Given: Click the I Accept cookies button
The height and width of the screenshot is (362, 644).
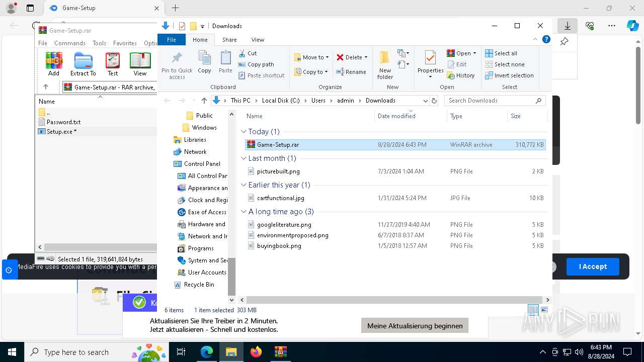Looking at the screenshot, I should (593, 266).
